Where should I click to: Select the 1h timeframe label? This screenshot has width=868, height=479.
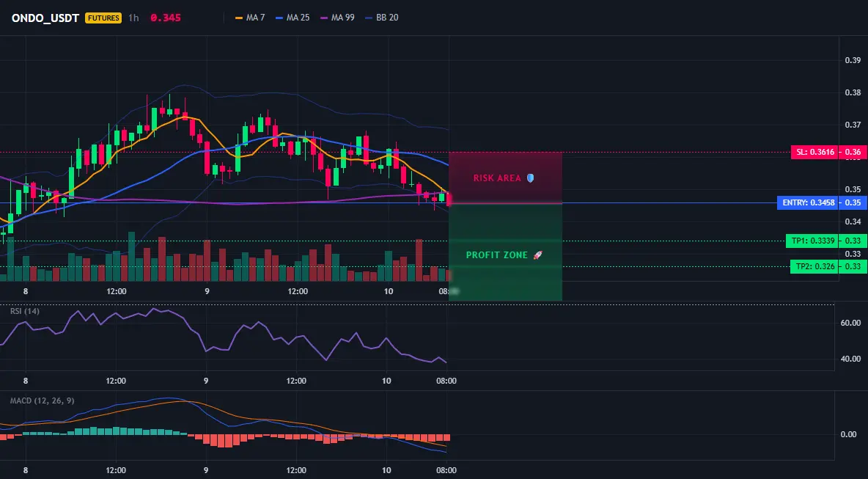[x=133, y=18]
